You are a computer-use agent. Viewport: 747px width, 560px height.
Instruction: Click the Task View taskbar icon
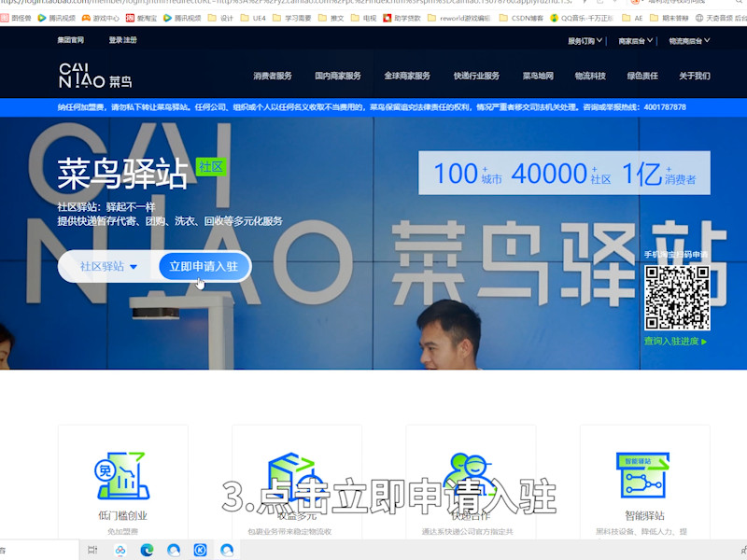tap(92, 550)
